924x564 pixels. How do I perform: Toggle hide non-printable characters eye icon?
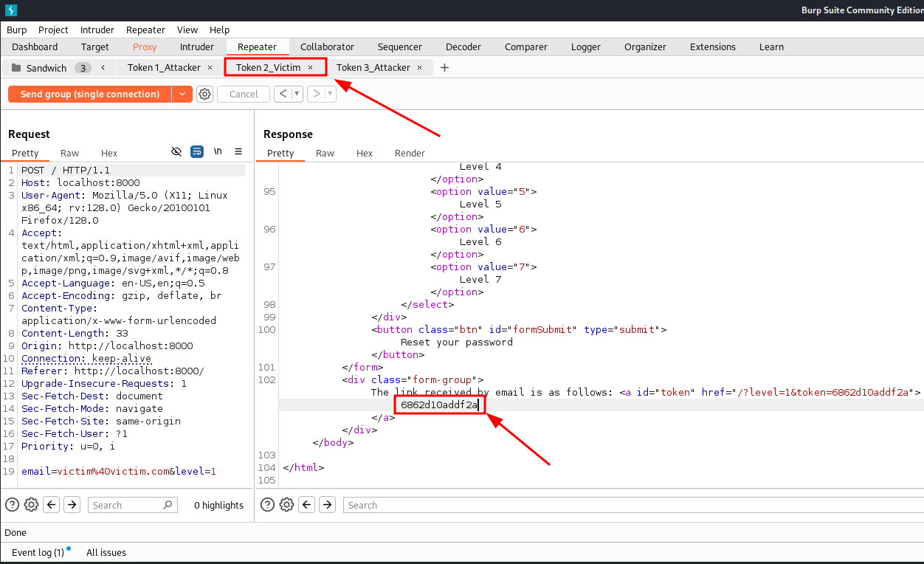(x=176, y=151)
